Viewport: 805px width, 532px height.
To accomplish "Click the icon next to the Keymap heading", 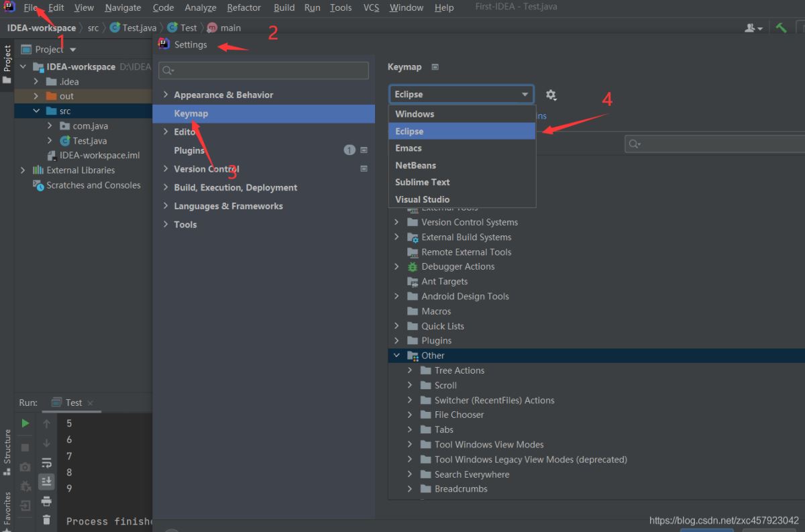I will [x=435, y=67].
